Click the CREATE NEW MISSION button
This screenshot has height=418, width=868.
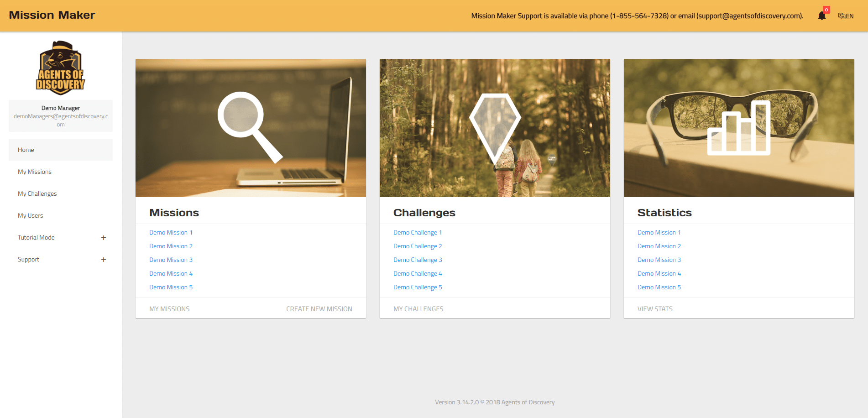(319, 309)
